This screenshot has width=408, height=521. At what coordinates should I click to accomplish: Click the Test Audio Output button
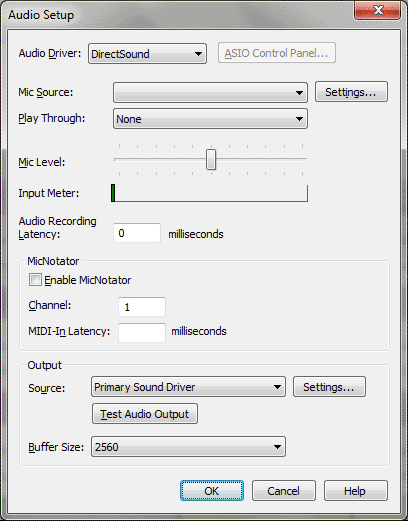click(145, 414)
